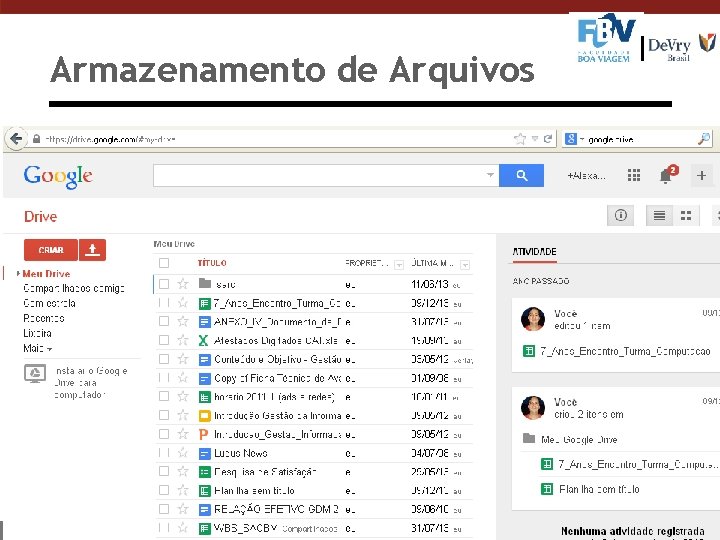Click the browser back arrow button
720x540 pixels.
click(16, 139)
